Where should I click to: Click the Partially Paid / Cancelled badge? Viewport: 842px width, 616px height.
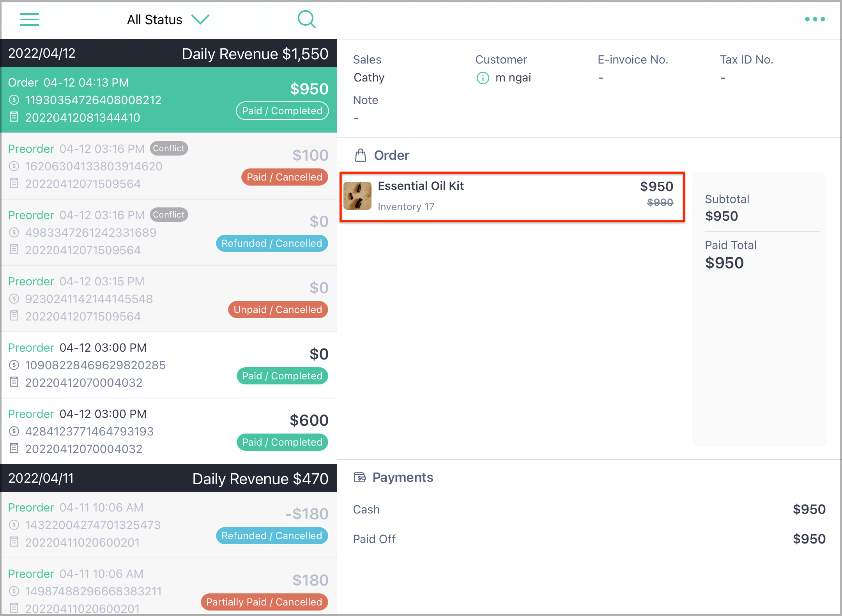264,602
